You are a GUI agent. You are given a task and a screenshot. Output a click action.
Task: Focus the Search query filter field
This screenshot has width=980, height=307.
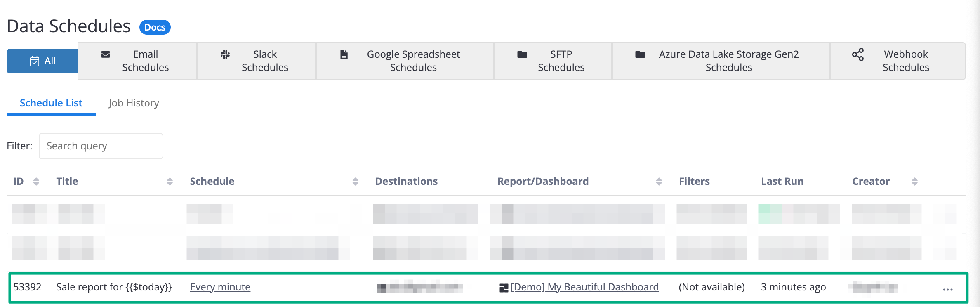(x=101, y=146)
